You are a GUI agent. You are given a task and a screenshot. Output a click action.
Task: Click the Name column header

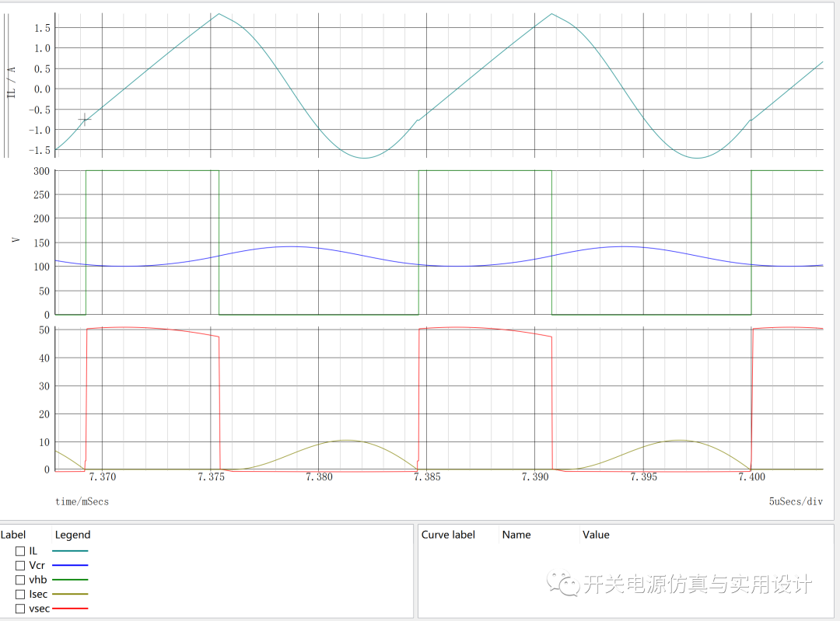click(x=516, y=535)
